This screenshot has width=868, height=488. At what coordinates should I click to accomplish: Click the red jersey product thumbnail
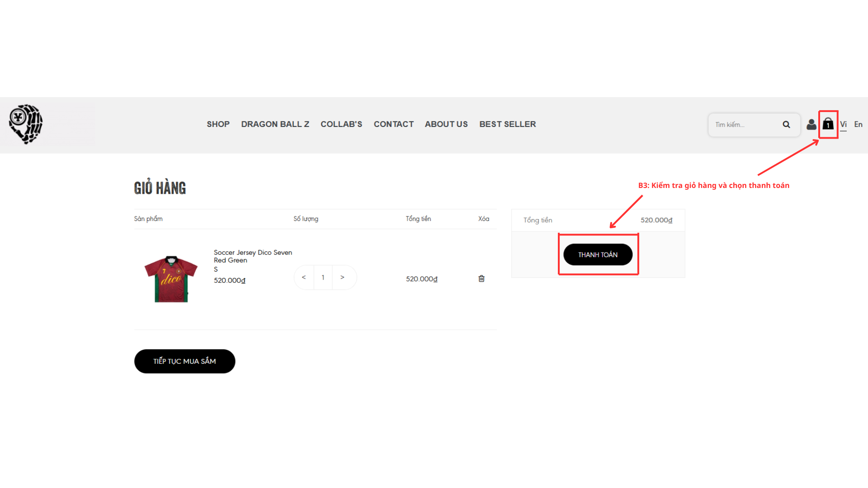(x=171, y=279)
